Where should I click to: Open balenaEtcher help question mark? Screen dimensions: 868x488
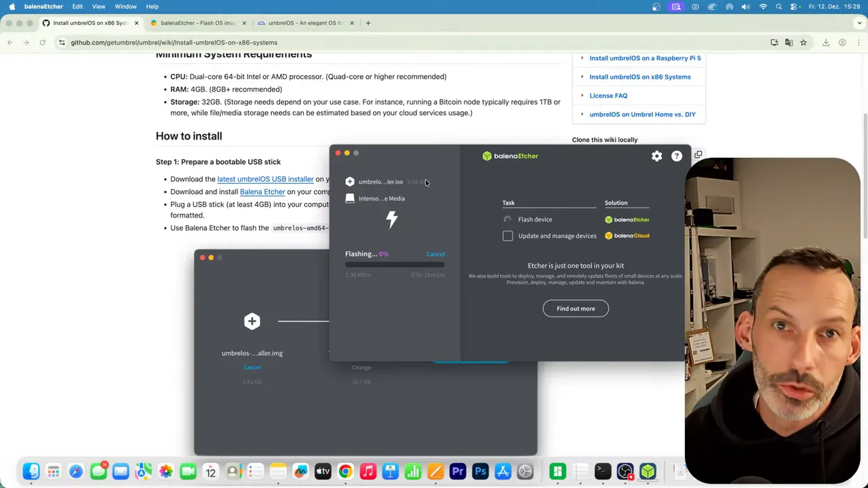point(676,156)
